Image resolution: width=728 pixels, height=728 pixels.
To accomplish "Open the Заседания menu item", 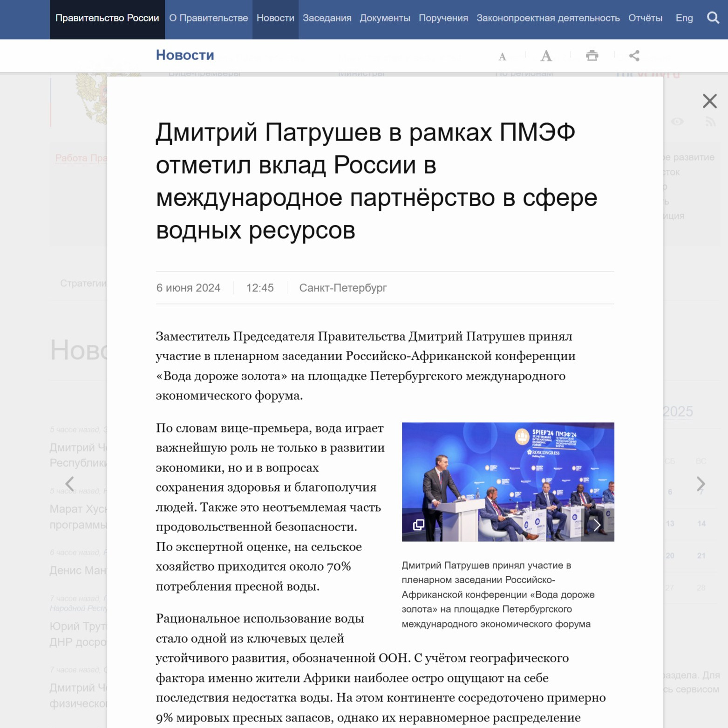I will [327, 18].
